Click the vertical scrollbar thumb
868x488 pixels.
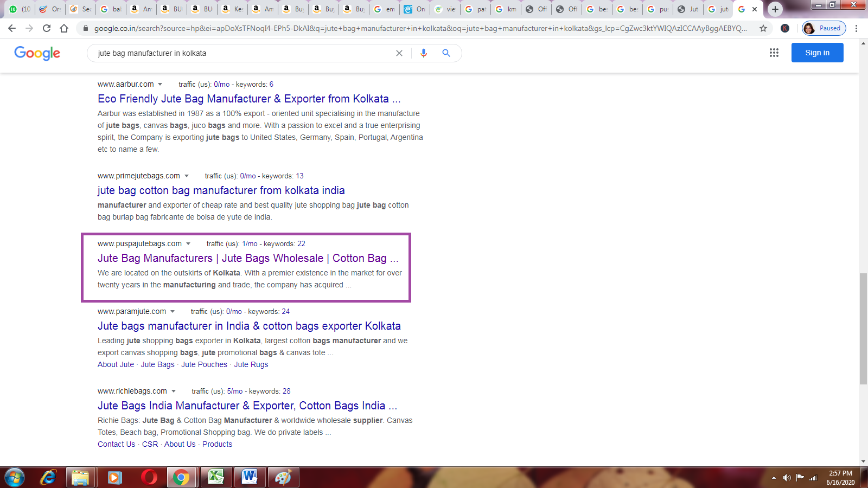click(863, 329)
